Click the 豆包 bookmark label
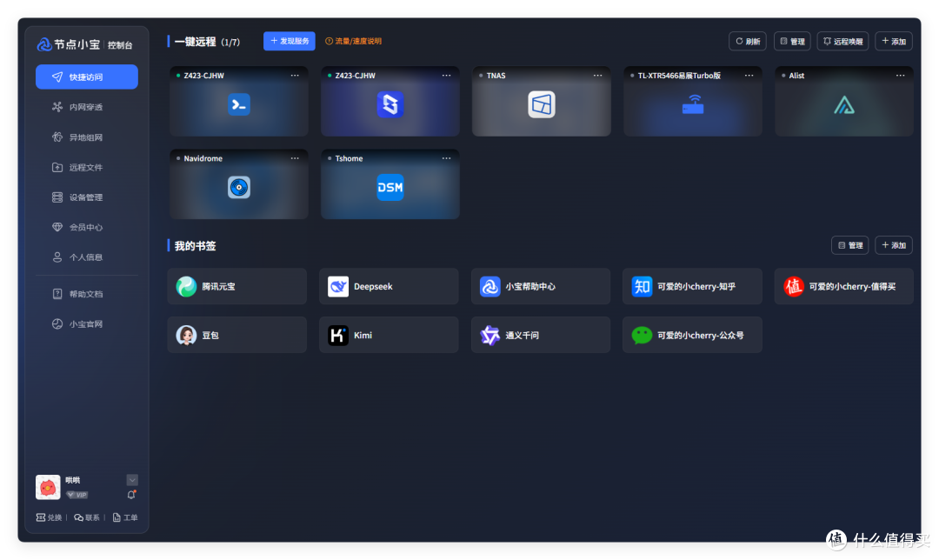939x560 pixels. [210, 336]
